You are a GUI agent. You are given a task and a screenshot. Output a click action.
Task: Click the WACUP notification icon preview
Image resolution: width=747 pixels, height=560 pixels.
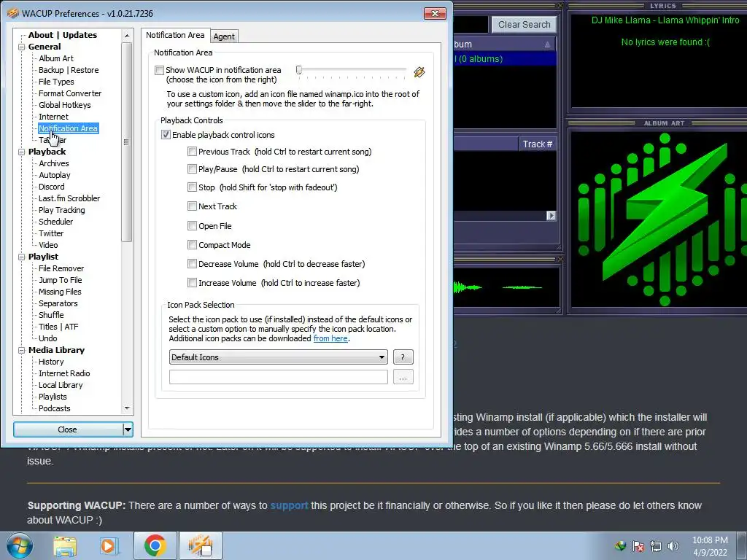coord(419,72)
